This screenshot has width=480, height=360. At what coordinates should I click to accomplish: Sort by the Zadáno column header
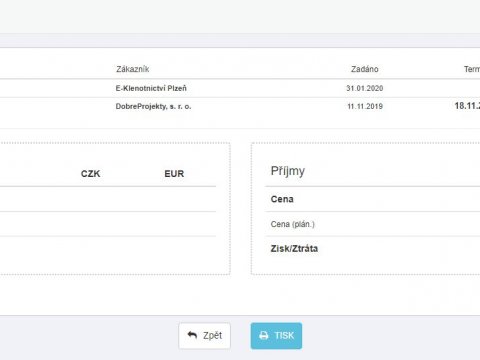pyautogui.click(x=365, y=69)
